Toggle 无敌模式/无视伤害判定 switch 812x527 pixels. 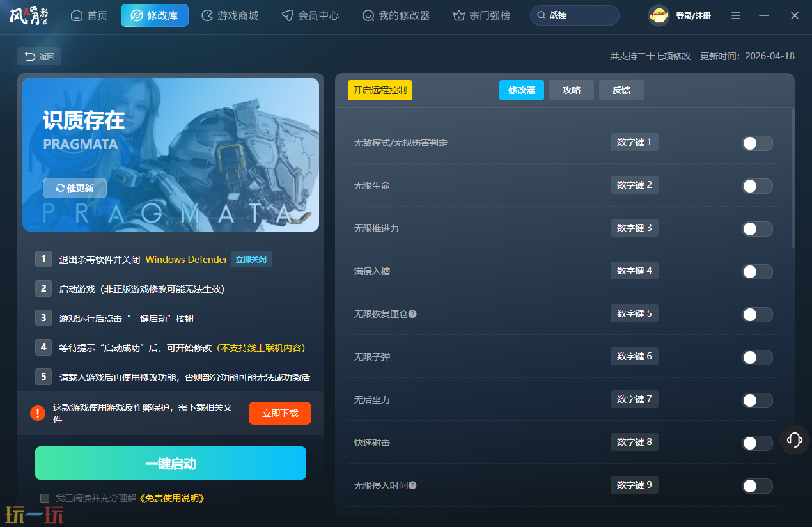(757, 143)
